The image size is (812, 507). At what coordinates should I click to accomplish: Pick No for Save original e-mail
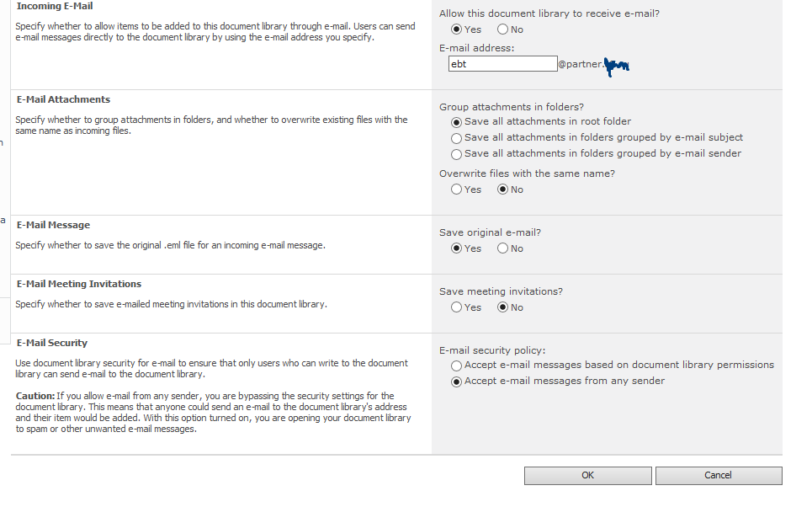(503, 248)
